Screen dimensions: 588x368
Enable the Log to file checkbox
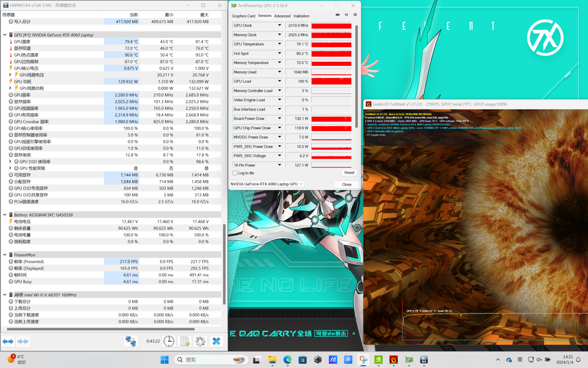(235, 173)
